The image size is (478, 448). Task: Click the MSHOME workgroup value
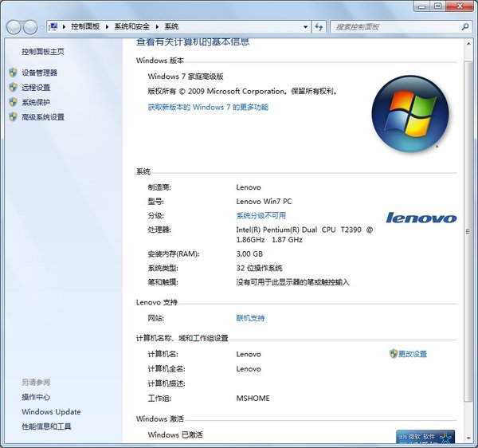[x=253, y=399]
